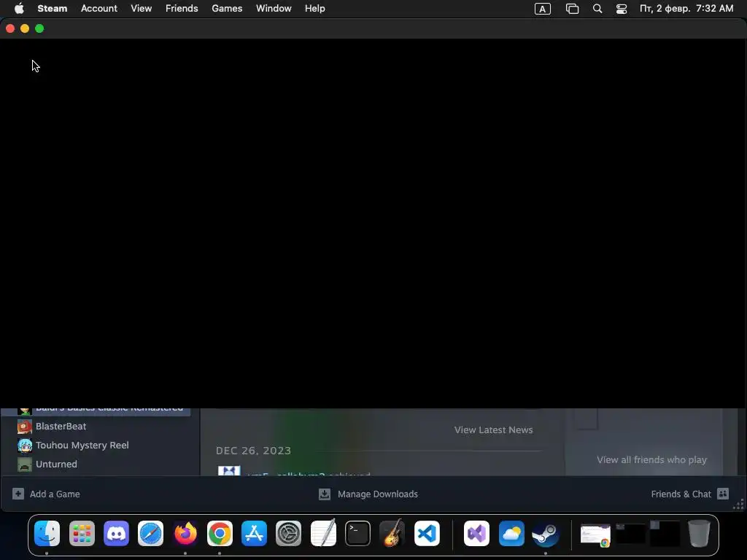Click View Latest News link

[494, 430]
